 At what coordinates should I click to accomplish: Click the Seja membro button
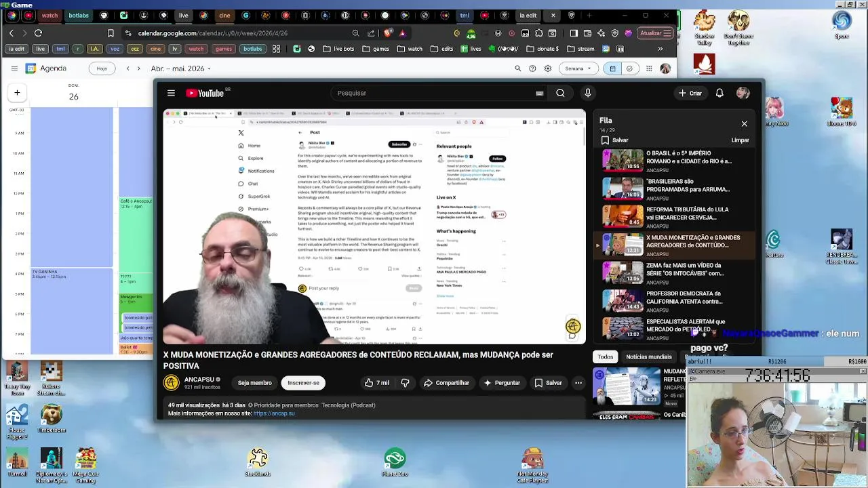(254, 383)
